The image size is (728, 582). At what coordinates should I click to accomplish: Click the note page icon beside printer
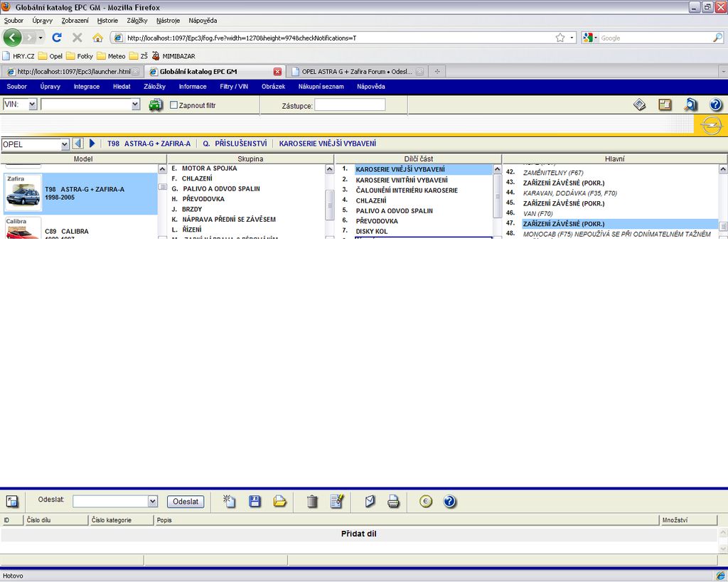tap(370, 501)
